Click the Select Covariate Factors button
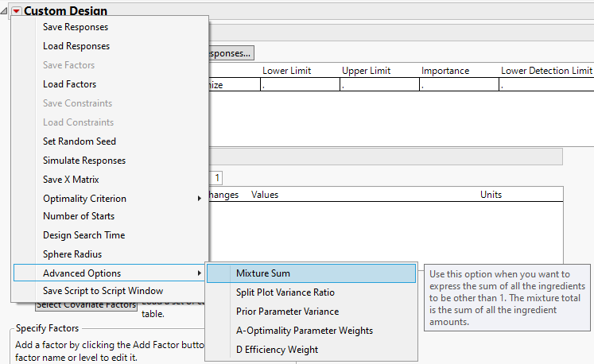Screen dimensions: 594x364 (86, 305)
